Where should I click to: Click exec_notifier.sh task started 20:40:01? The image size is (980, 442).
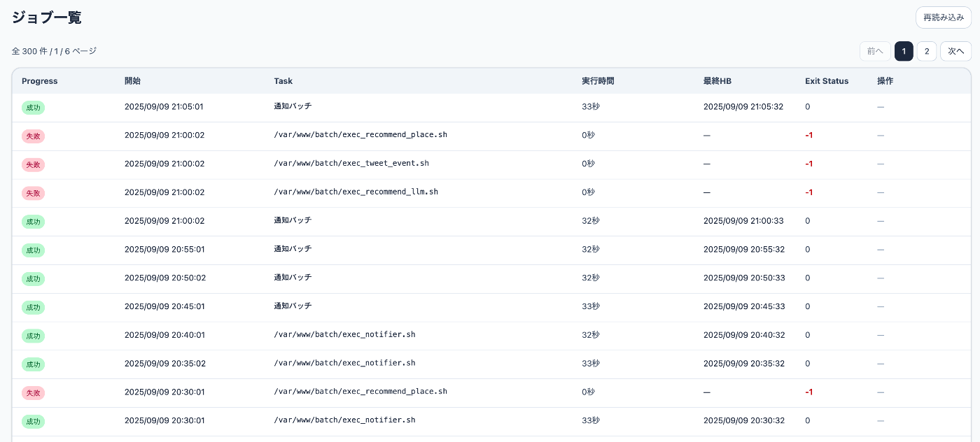click(x=344, y=334)
